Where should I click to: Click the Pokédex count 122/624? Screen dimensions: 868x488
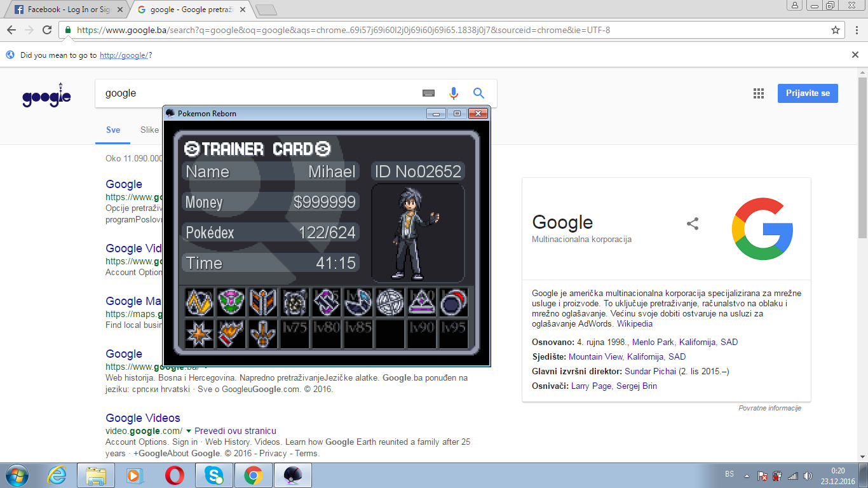click(327, 233)
